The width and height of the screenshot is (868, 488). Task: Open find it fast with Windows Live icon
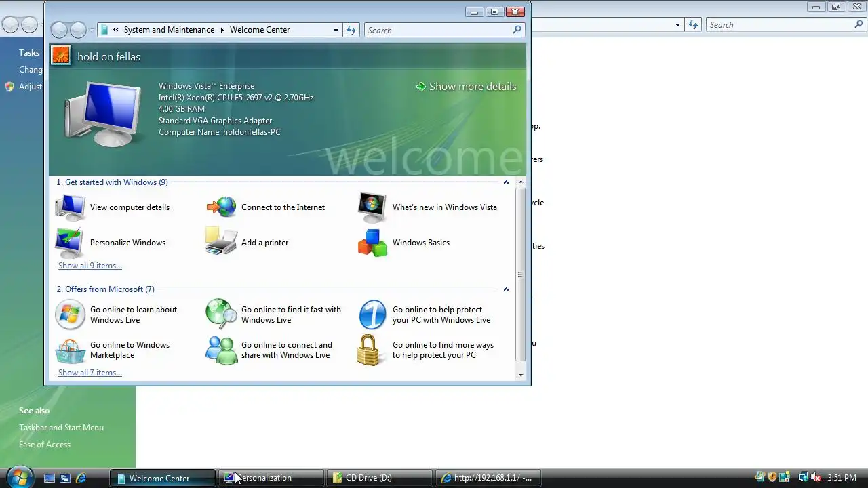222,314
